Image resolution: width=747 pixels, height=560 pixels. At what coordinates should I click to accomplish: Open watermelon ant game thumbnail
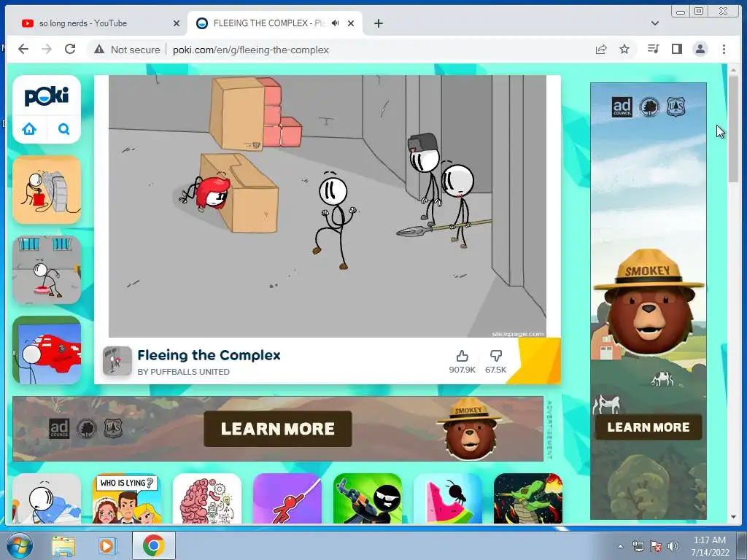click(x=448, y=498)
